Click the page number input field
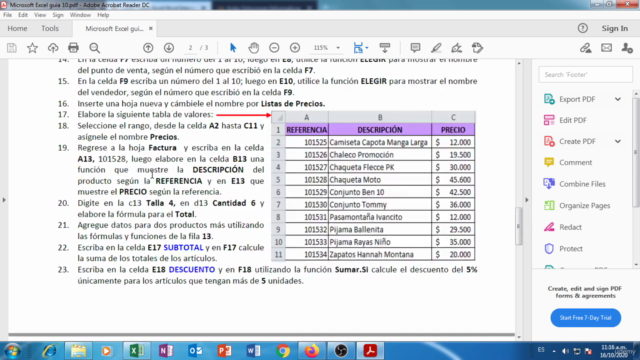 pyautogui.click(x=190, y=48)
